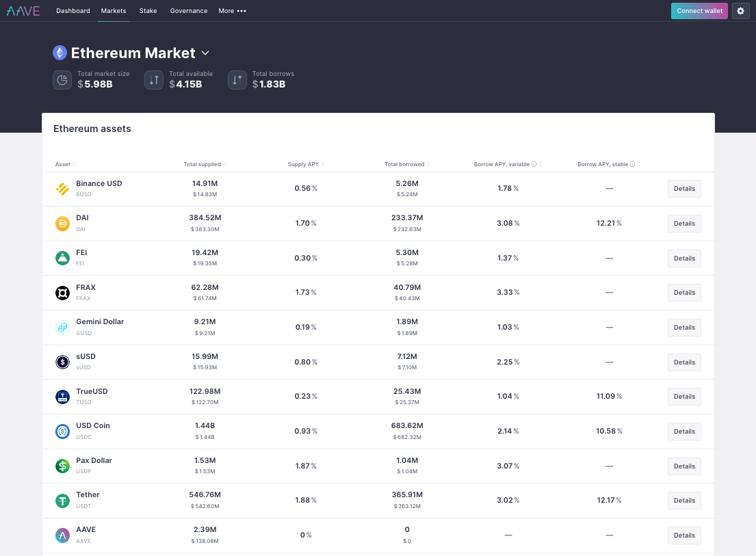The image size is (756, 556).
Task: Click the Connect wallet button
Action: click(699, 11)
